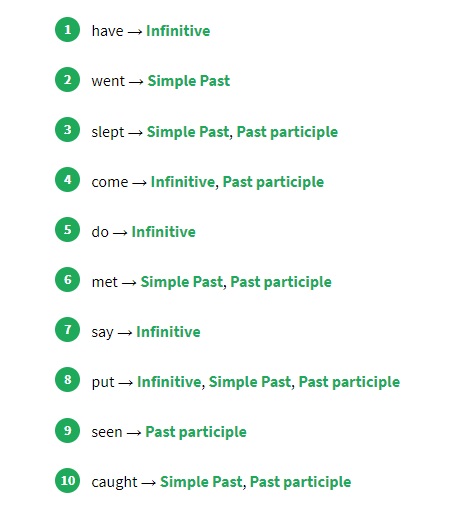This screenshot has height=512, width=460.
Task: Click the green number 10 circle
Action: point(67,480)
